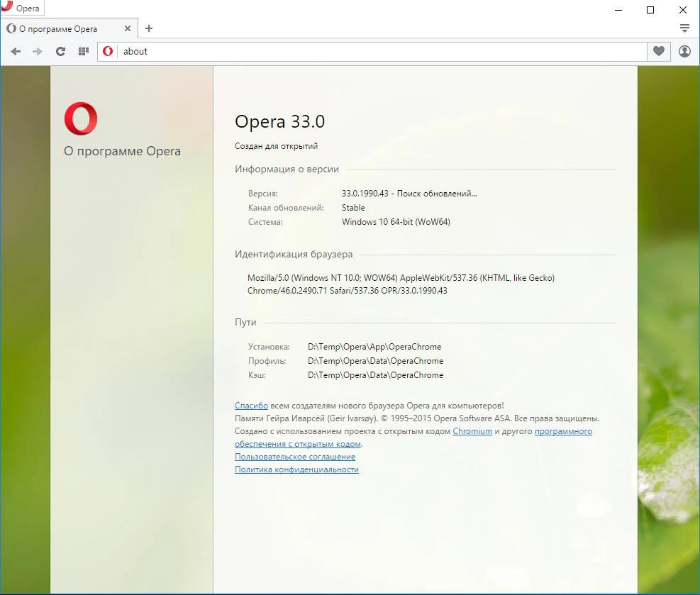Open the 'Спасибо' credits link
This screenshot has height=595, width=700.
coord(251,406)
